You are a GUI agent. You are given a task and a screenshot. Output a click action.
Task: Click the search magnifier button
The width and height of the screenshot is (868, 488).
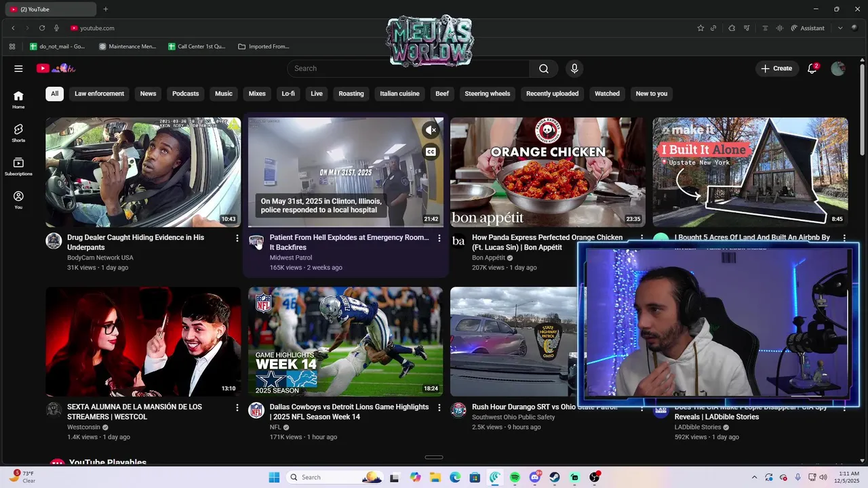click(544, 68)
